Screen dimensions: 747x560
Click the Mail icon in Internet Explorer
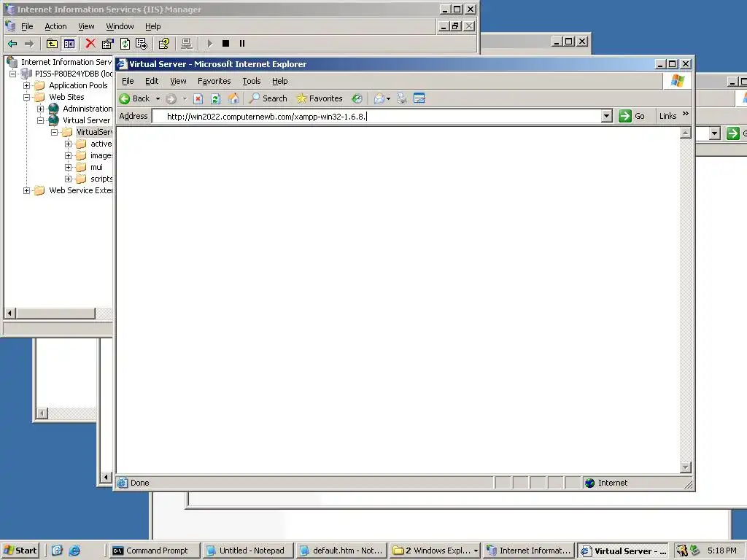[379, 98]
